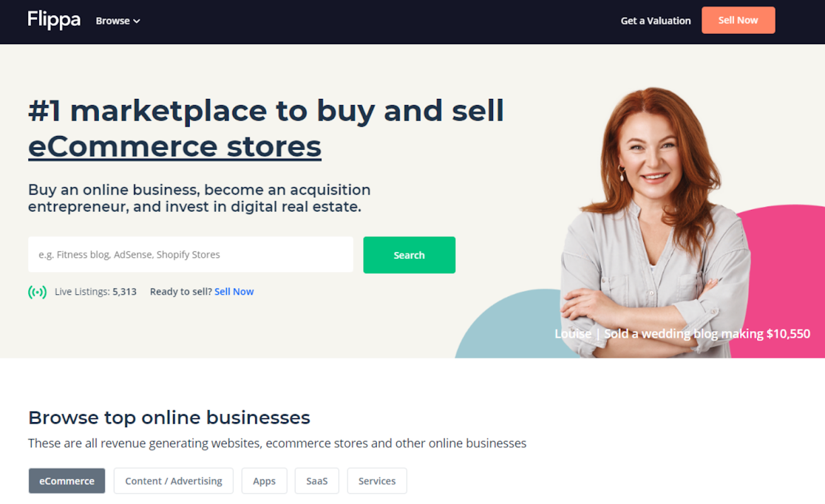Open the Browse menu

point(118,21)
